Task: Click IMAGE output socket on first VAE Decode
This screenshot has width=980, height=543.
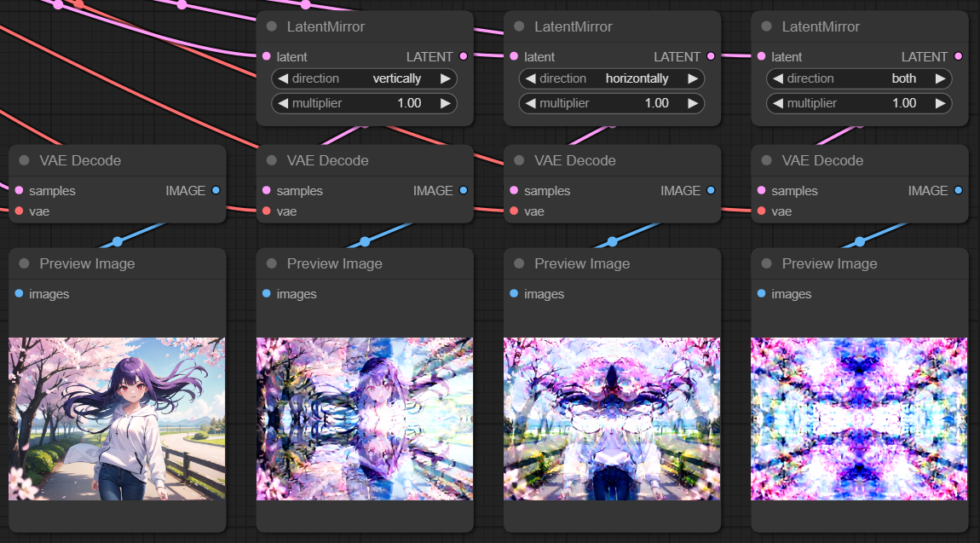Action: (216, 190)
